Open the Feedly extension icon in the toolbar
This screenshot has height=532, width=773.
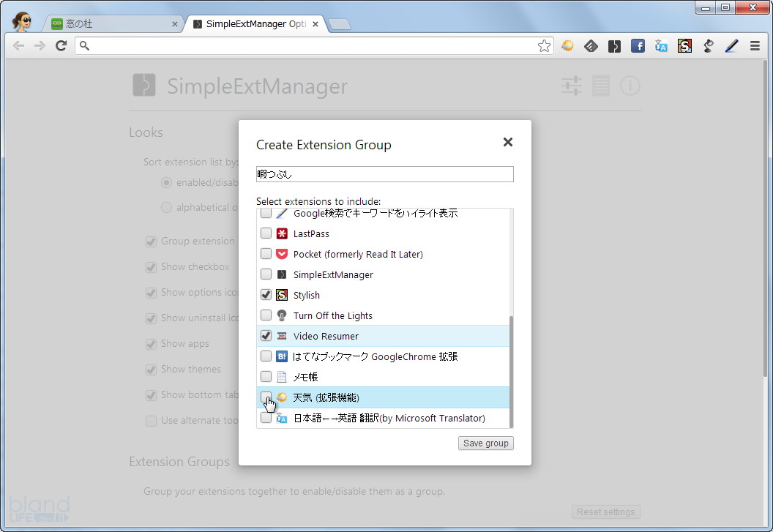pos(591,46)
